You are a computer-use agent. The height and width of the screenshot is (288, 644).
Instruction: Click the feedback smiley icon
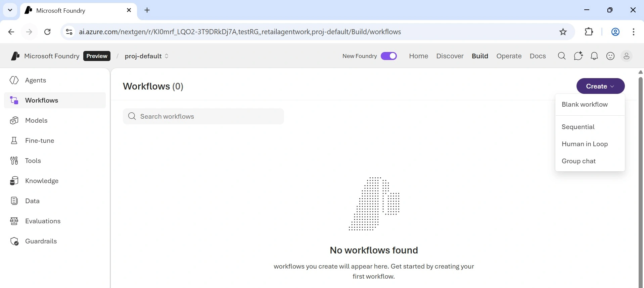(x=610, y=56)
